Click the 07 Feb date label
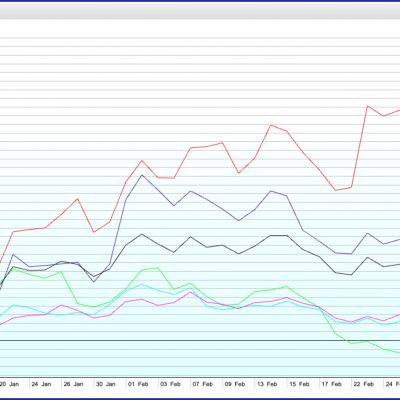Screen dimensions: 400x400 (x=203, y=384)
